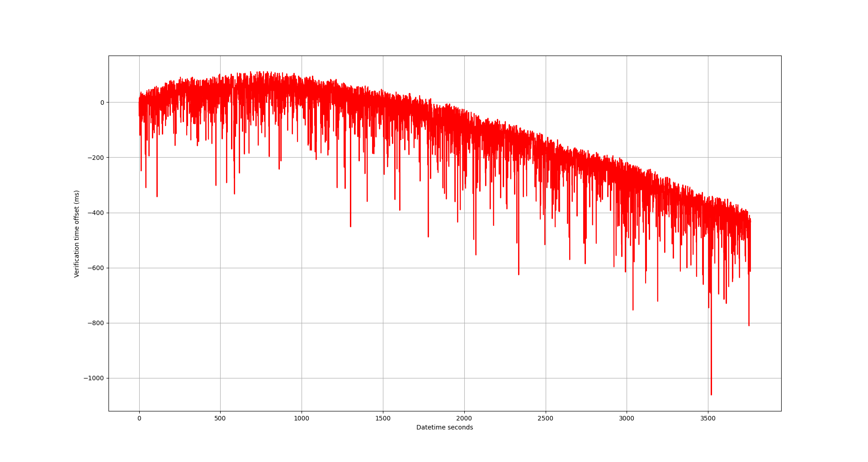Click the y-axis tick label −400
The height and width of the screenshot is (462, 868).
click(96, 213)
